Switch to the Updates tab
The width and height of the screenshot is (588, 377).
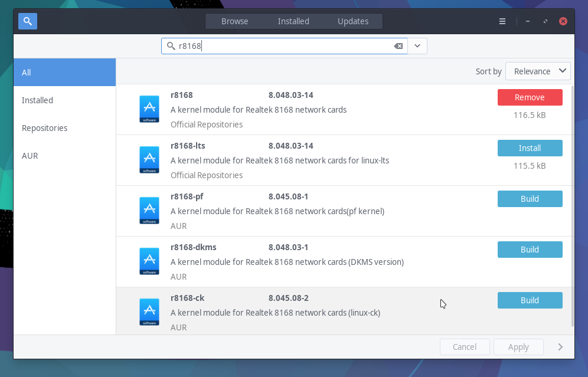click(353, 21)
